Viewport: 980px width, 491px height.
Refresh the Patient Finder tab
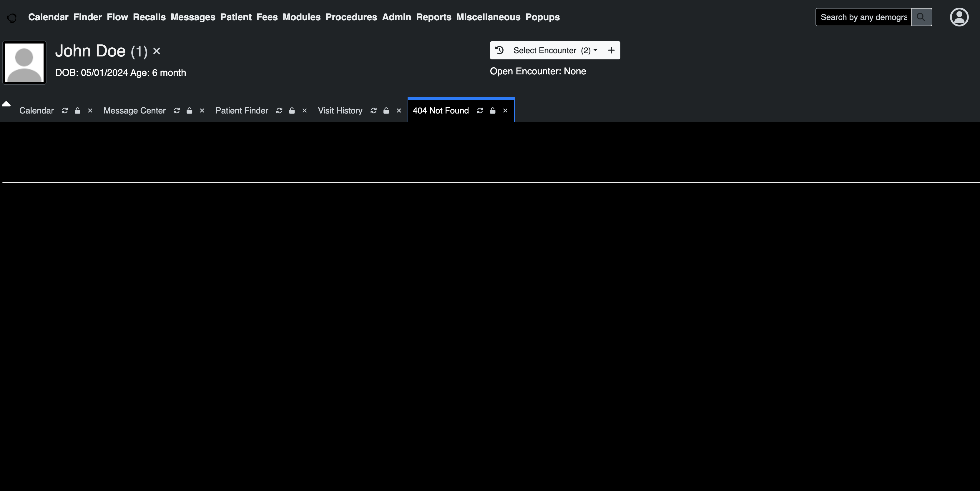(x=279, y=111)
